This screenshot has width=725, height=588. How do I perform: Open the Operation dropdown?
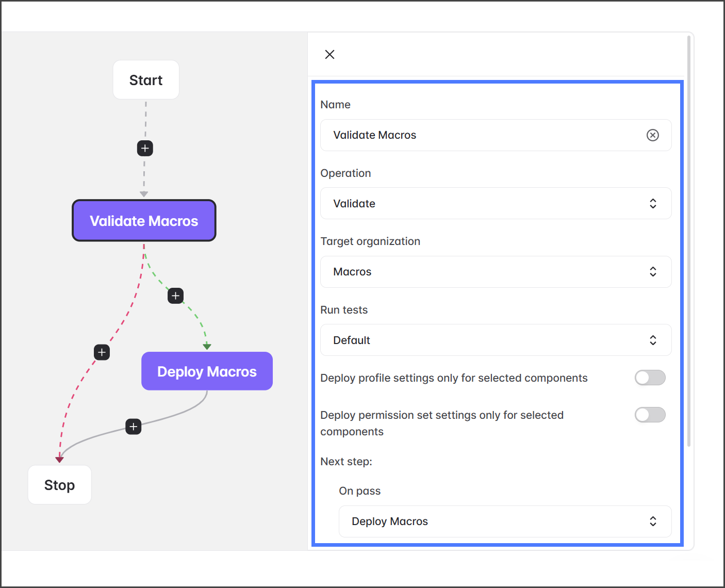[495, 204]
